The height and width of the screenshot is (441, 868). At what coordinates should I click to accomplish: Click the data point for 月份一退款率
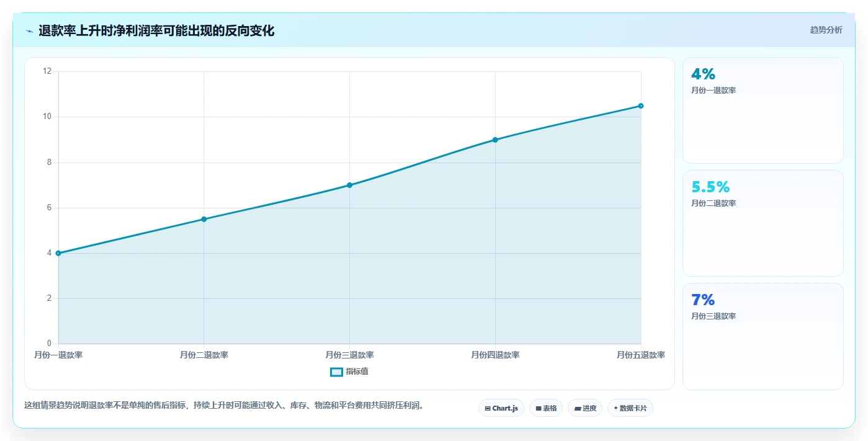pos(58,253)
